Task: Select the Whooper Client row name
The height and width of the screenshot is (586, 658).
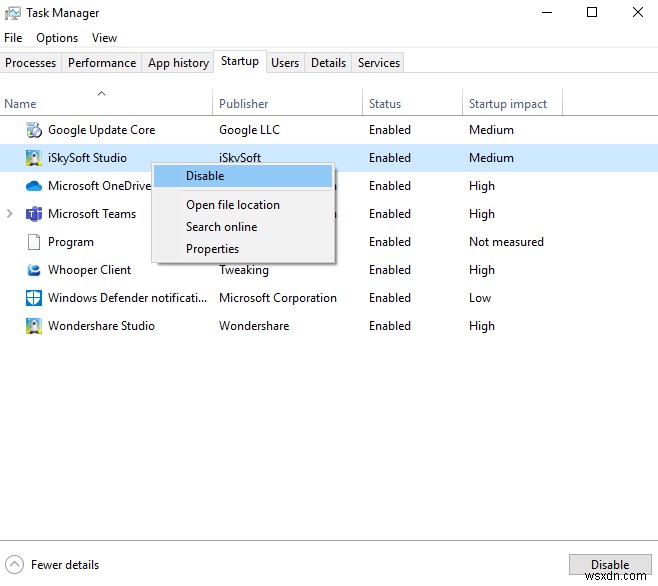Action: pos(89,270)
